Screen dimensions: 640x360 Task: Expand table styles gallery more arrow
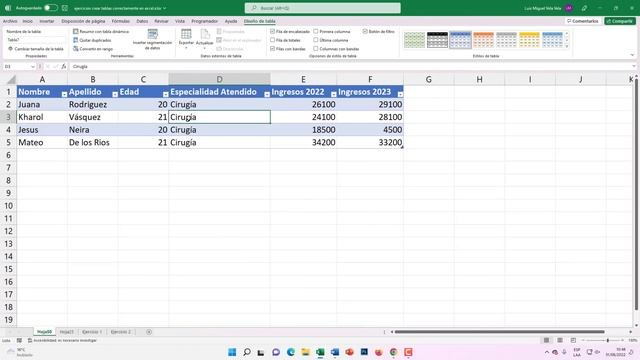[x=567, y=47]
